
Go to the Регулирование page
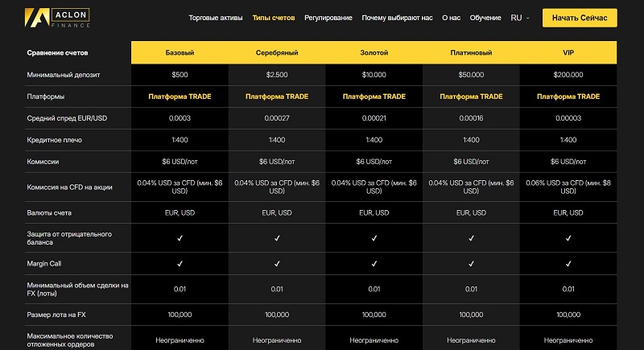[328, 18]
